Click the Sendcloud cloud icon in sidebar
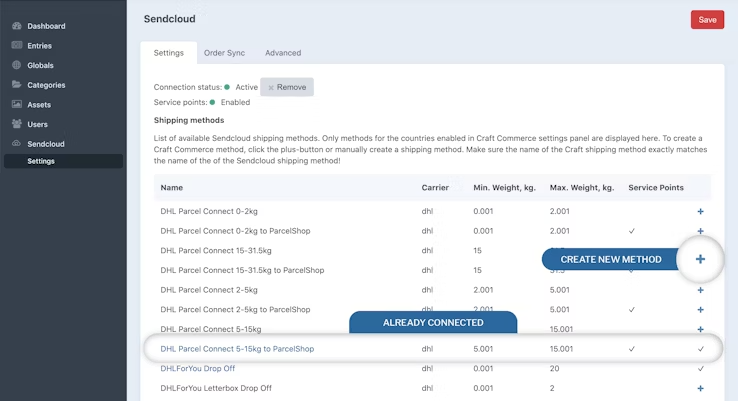 [16, 144]
